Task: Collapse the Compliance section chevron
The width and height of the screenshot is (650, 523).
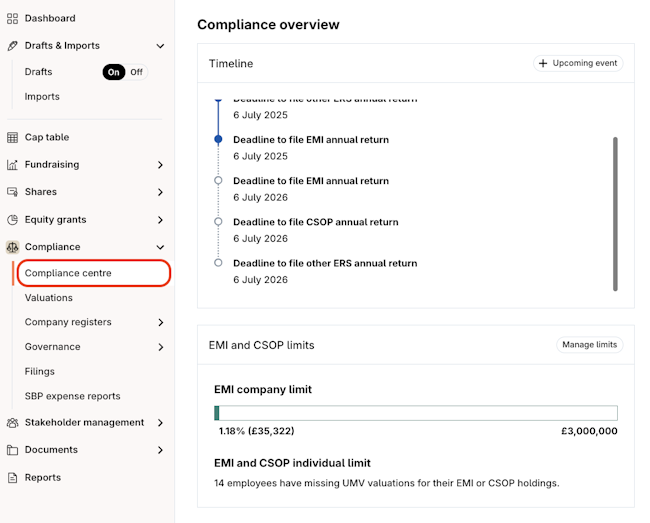Action: [160, 247]
